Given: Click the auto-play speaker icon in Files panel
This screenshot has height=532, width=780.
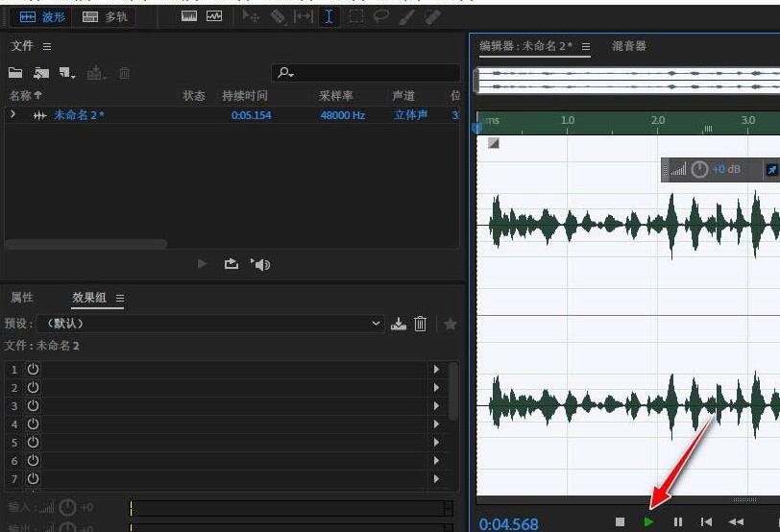Looking at the screenshot, I should (260, 264).
